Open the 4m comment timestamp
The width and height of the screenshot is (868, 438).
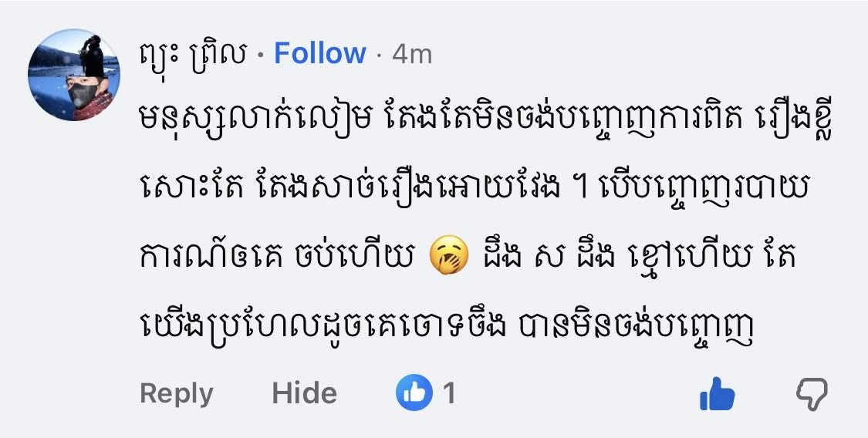(x=411, y=54)
